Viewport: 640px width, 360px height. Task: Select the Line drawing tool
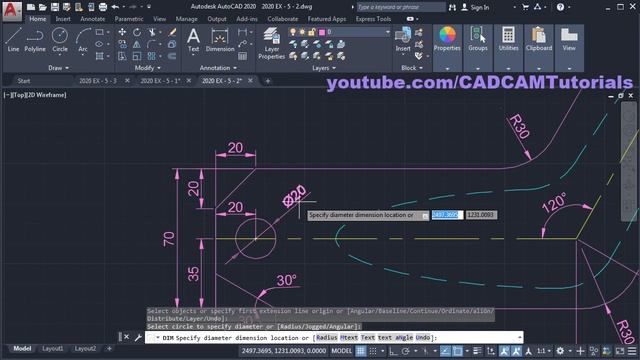pos(13,40)
